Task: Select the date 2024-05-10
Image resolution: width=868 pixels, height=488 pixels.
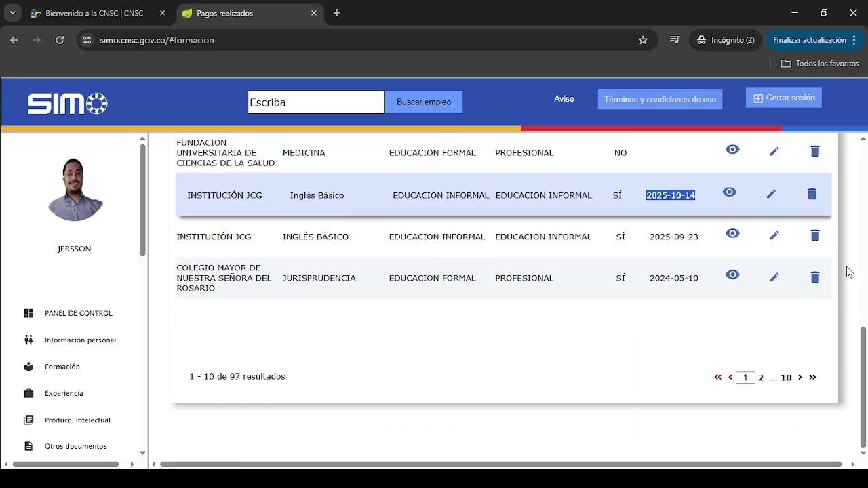Action: point(673,278)
